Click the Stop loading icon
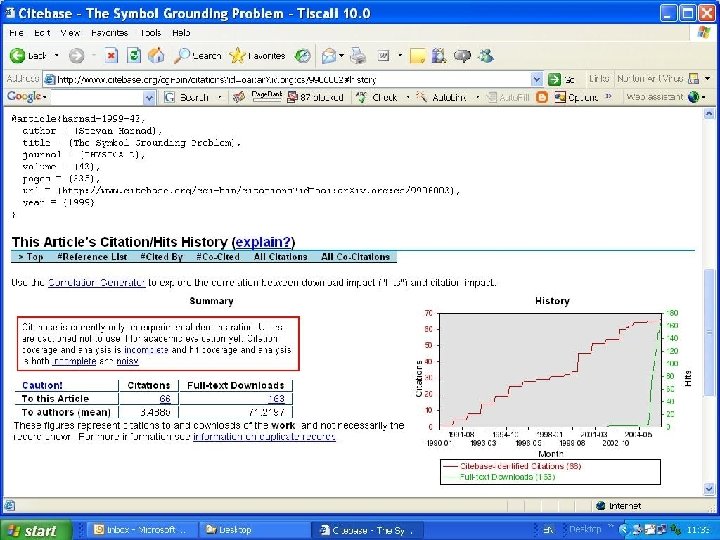This screenshot has height=540, width=720. [x=111, y=56]
